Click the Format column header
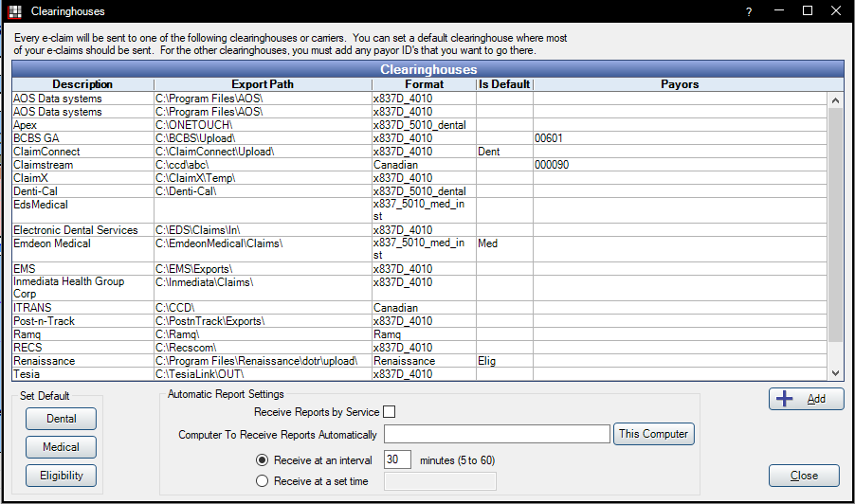The image size is (855, 504). click(425, 84)
